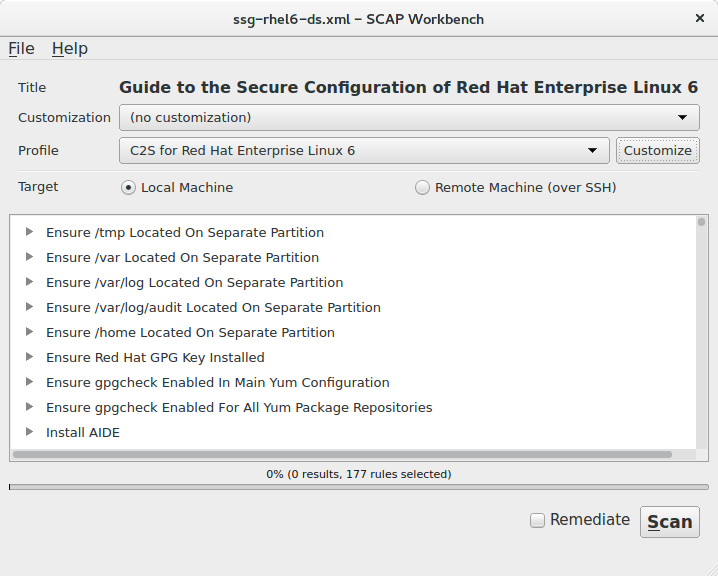The image size is (718, 576).
Task: Expand the /var/log/audit partition rule
Action: pos(29,307)
